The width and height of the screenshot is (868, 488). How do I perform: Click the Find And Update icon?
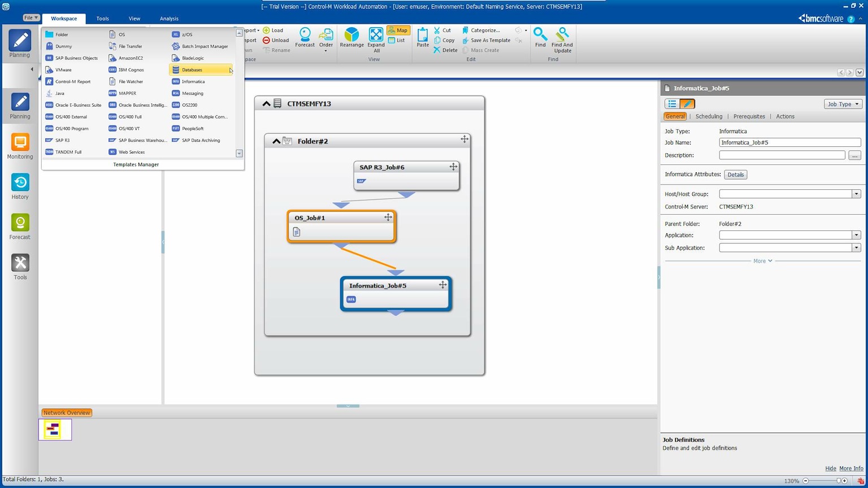pos(562,40)
